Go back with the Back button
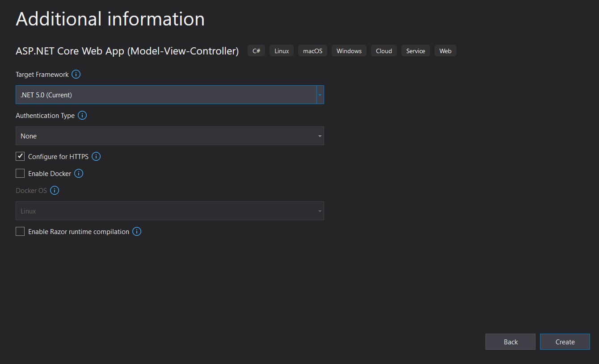The width and height of the screenshot is (599, 364). pyautogui.click(x=510, y=342)
